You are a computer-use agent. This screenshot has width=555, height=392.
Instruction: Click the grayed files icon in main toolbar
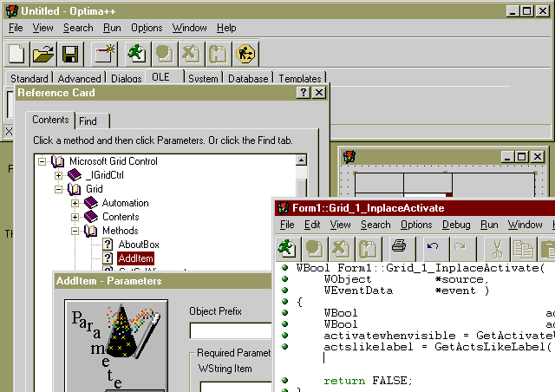[218, 54]
